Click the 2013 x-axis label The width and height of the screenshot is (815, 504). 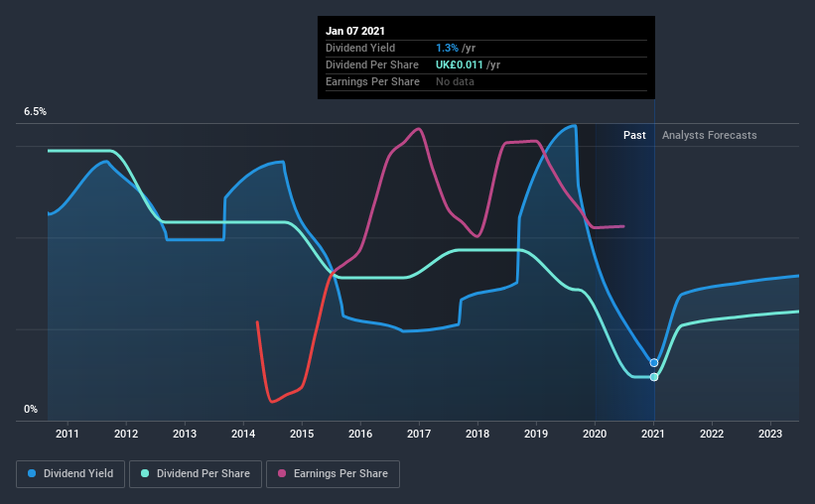coord(185,434)
